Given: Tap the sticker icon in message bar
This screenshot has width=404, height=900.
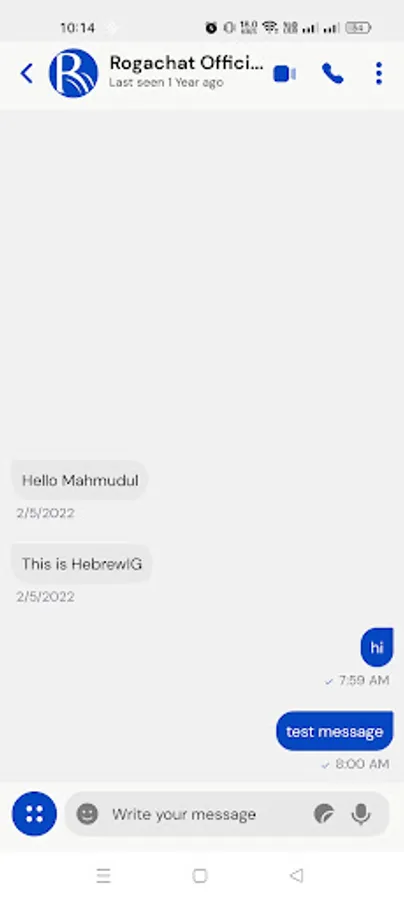Looking at the screenshot, I should [324, 814].
